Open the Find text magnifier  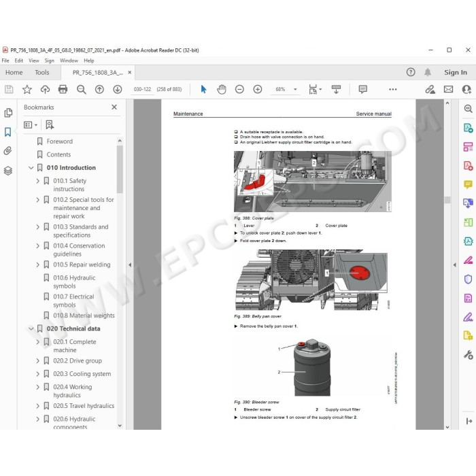81,89
